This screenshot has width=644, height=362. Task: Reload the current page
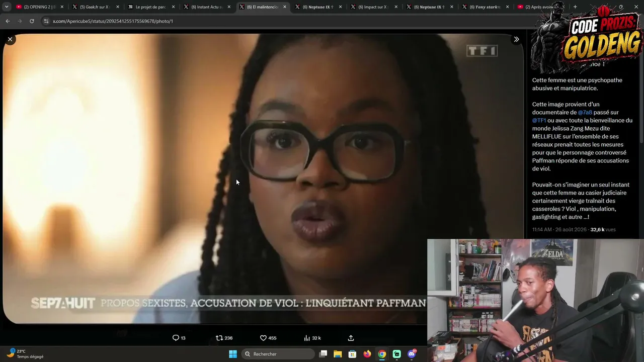32,21
